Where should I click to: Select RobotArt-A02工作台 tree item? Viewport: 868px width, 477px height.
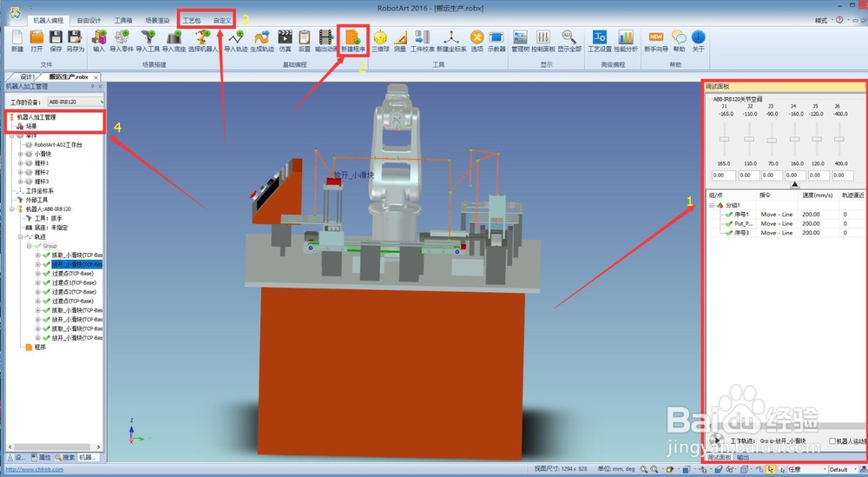(x=58, y=144)
